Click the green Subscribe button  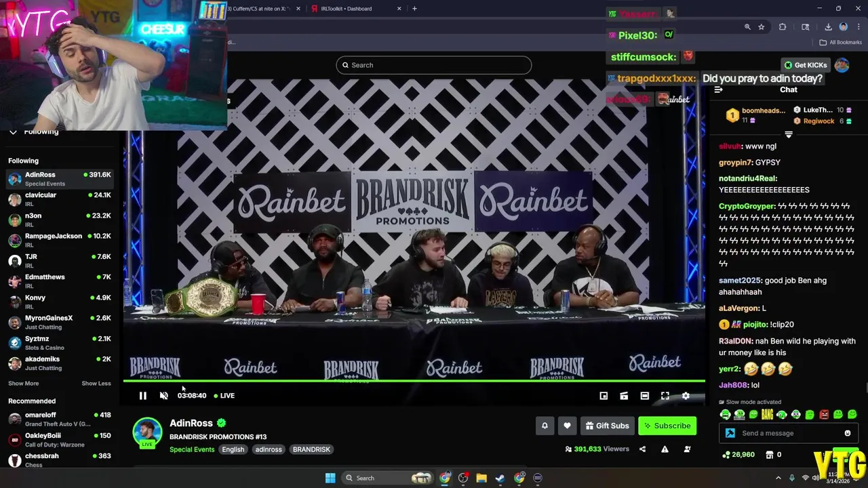point(667,426)
